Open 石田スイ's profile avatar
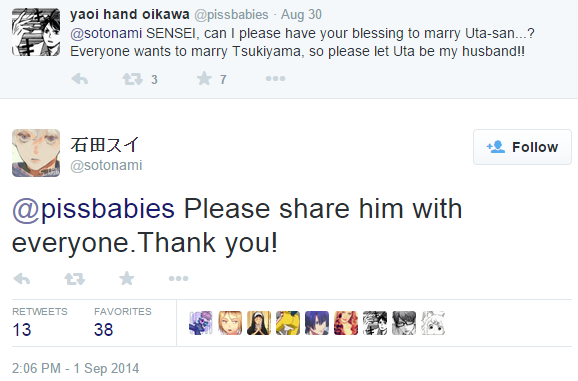The image size is (578, 381). [36, 153]
